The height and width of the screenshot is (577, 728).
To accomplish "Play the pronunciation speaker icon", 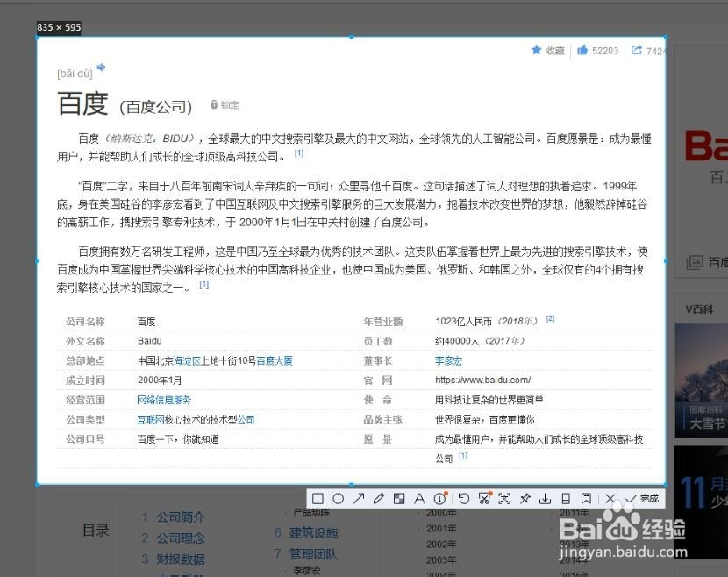I will (101, 68).
